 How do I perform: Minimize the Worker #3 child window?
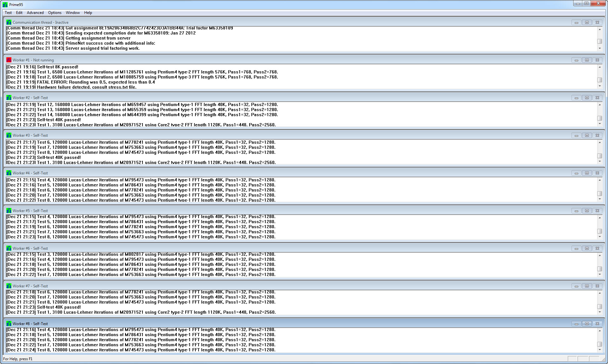(x=576, y=135)
